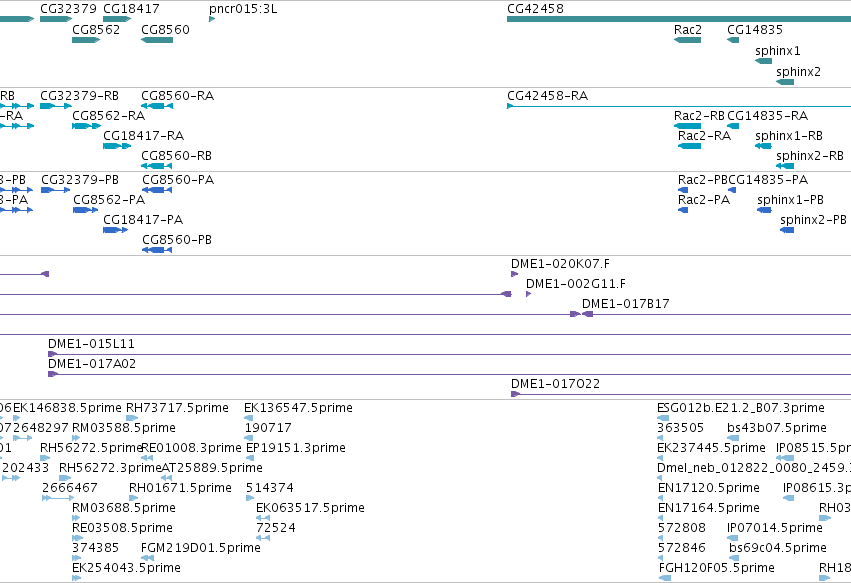
Task: Click the Rac2-PB protein label
Action: pyautogui.click(x=703, y=180)
